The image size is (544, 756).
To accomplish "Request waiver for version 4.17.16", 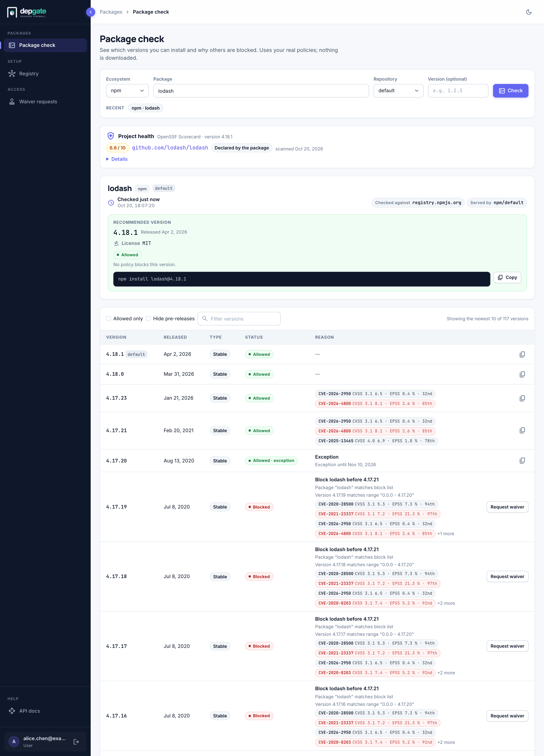I will click(507, 716).
